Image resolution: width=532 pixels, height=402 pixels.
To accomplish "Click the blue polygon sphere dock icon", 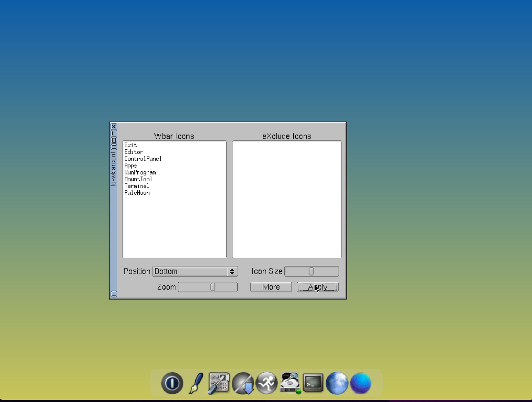I will [x=360, y=383].
